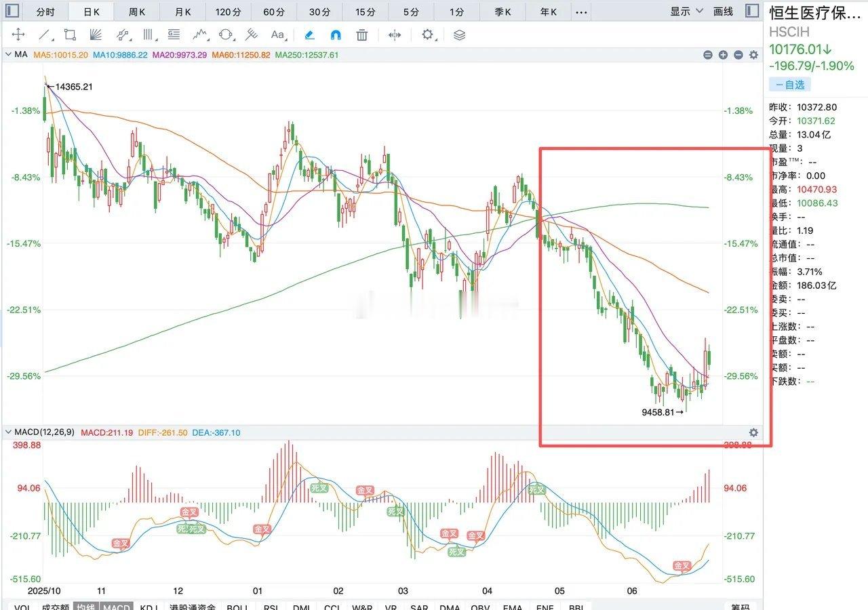Open more timeframes with the ellipsis
Screen dimensions: 868x610
click(581, 12)
